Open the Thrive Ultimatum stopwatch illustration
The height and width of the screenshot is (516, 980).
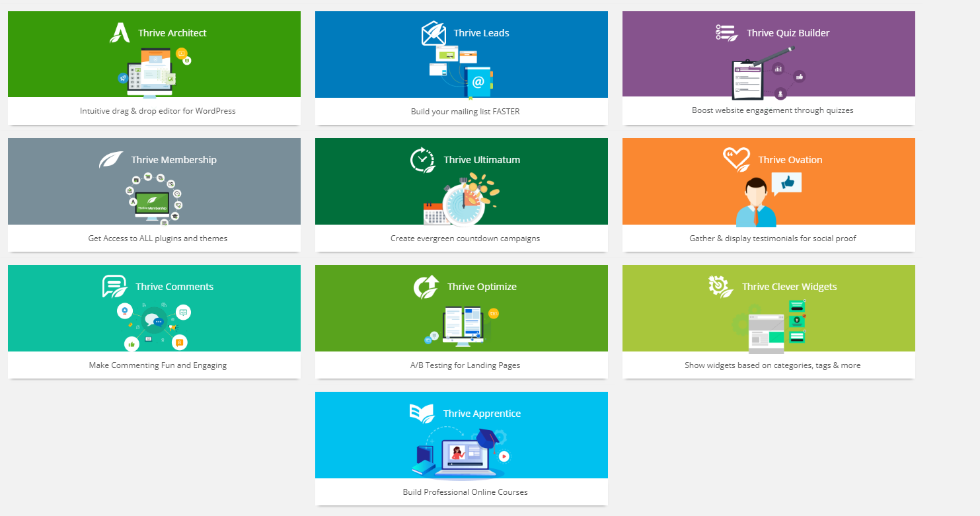461,199
